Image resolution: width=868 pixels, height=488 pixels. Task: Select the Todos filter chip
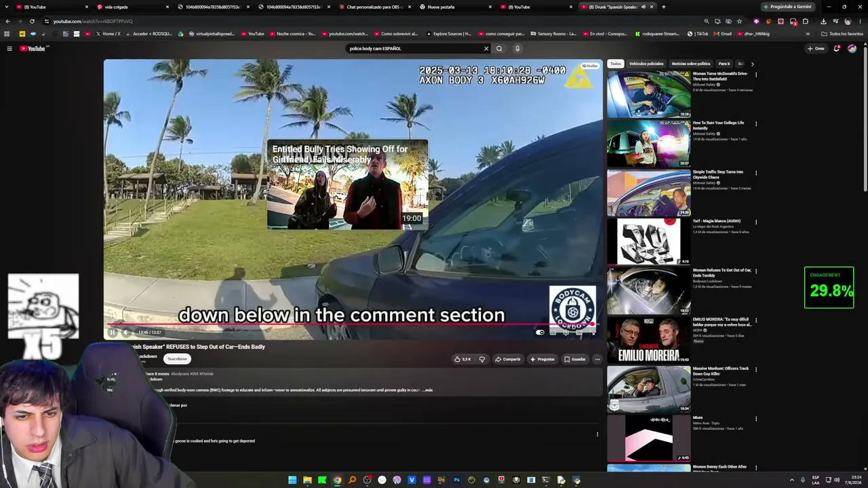tap(615, 64)
